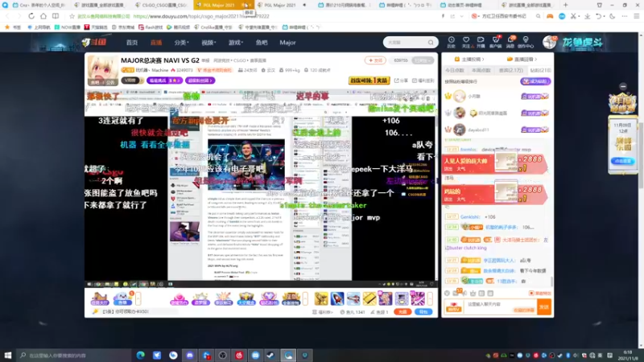Click the browser address bar URL
Image resolution: width=644 pixels, height=362 pixels.
[201, 16]
